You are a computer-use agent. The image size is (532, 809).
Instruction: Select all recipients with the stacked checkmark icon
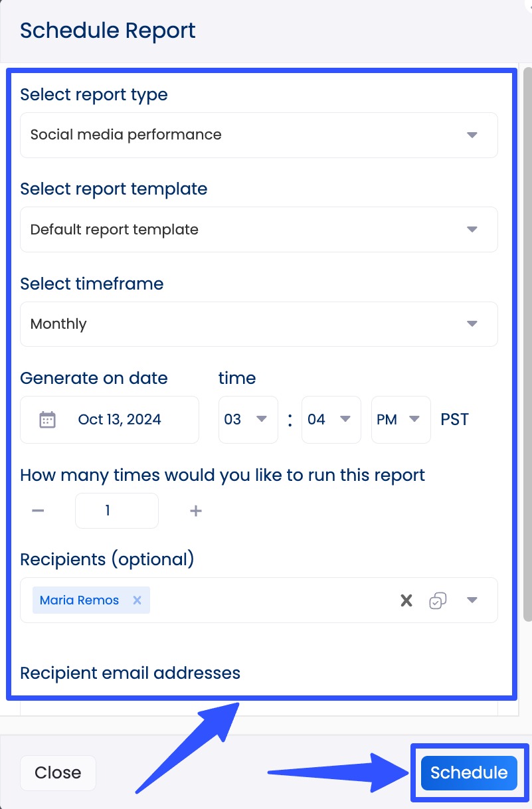[x=438, y=600]
